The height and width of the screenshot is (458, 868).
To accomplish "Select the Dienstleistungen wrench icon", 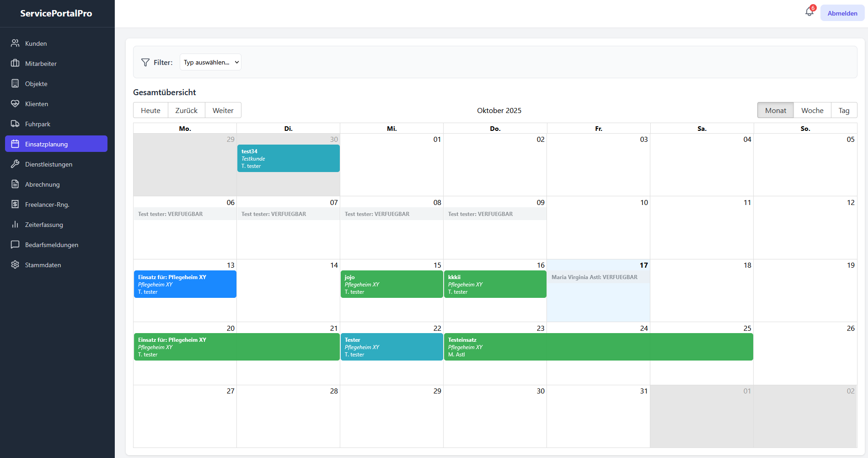I will tap(15, 164).
